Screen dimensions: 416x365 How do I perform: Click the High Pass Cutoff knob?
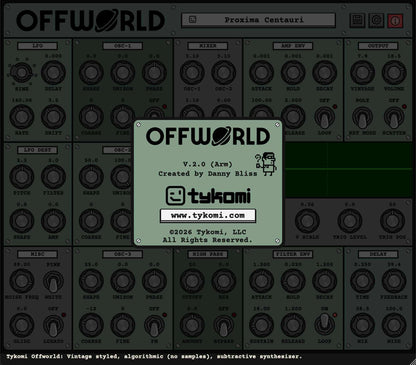pos(192,281)
